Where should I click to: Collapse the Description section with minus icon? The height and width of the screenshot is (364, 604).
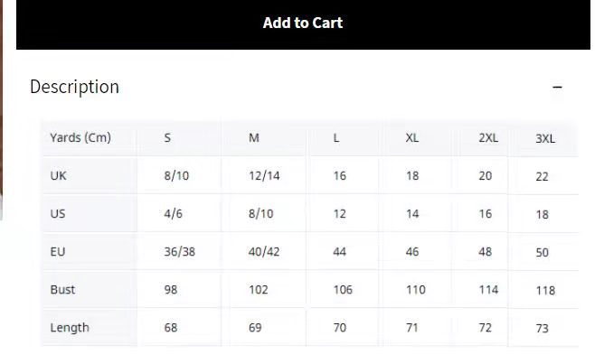click(x=557, y=88)
